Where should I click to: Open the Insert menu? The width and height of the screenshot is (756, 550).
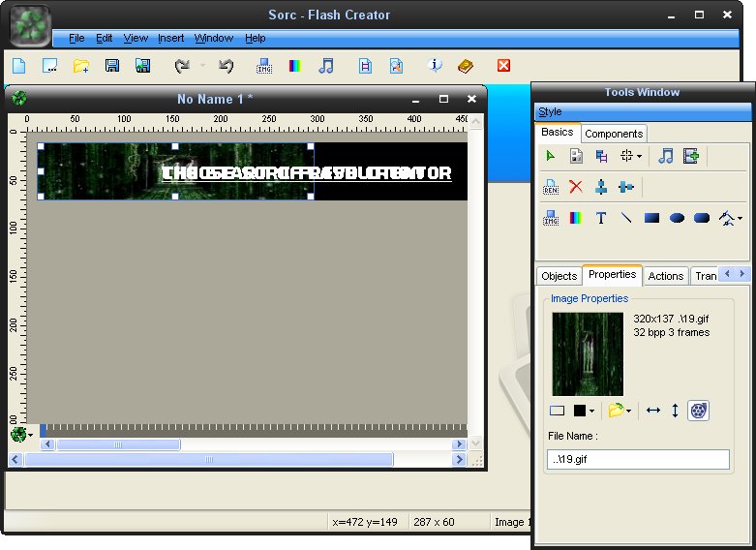pos(171,38)
